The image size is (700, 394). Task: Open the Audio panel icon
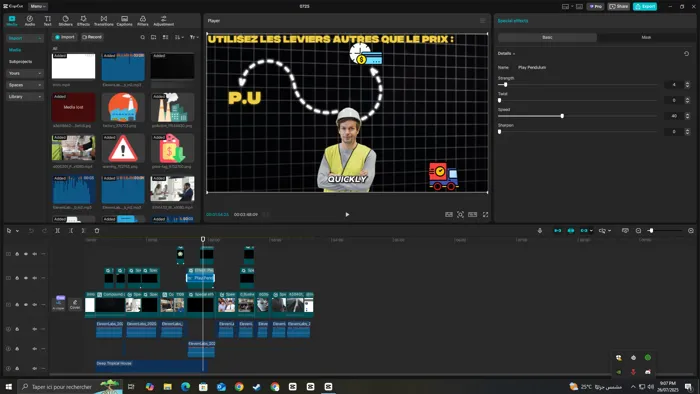29,21
